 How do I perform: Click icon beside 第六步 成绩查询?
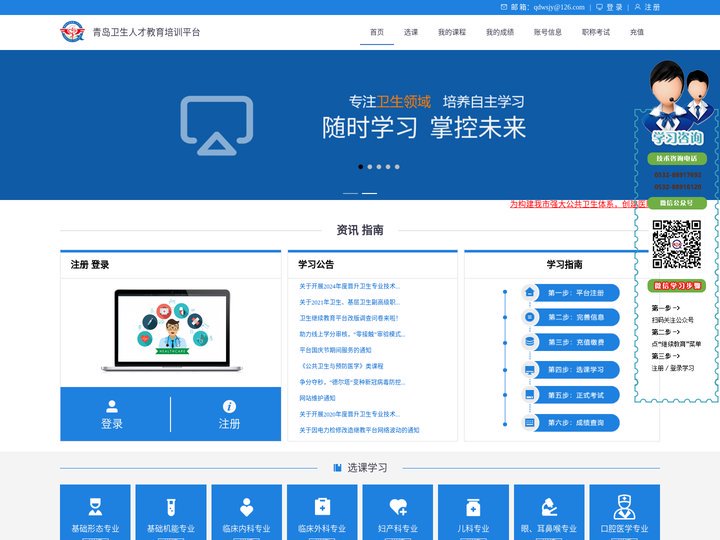click(529, 422)
